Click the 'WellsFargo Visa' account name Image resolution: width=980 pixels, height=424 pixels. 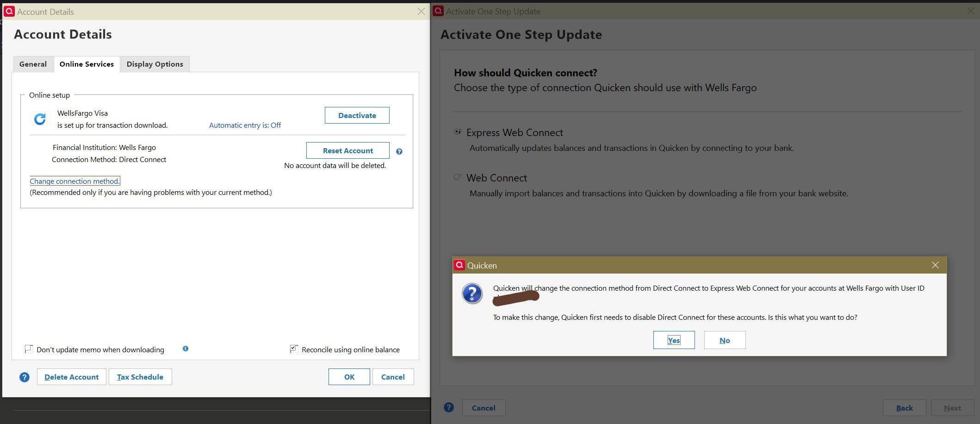click(x=82, y=113)
